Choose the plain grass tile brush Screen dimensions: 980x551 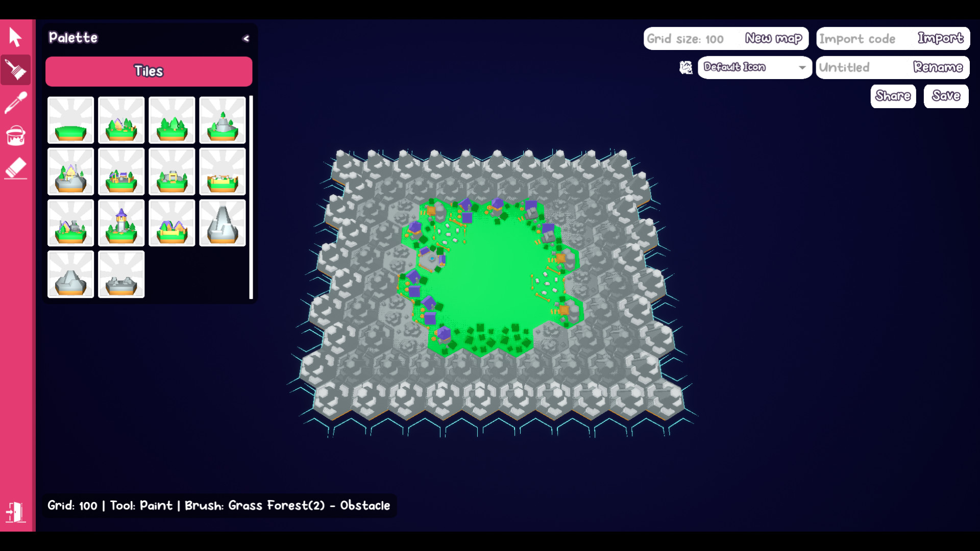(70, 120)
